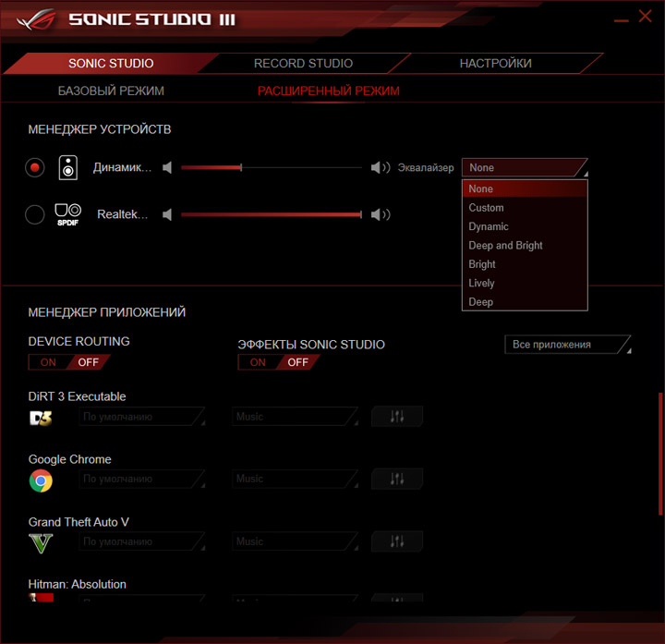Click the Grand Theft Auto V application icon

pyautogui.click(x=41, y=543)
